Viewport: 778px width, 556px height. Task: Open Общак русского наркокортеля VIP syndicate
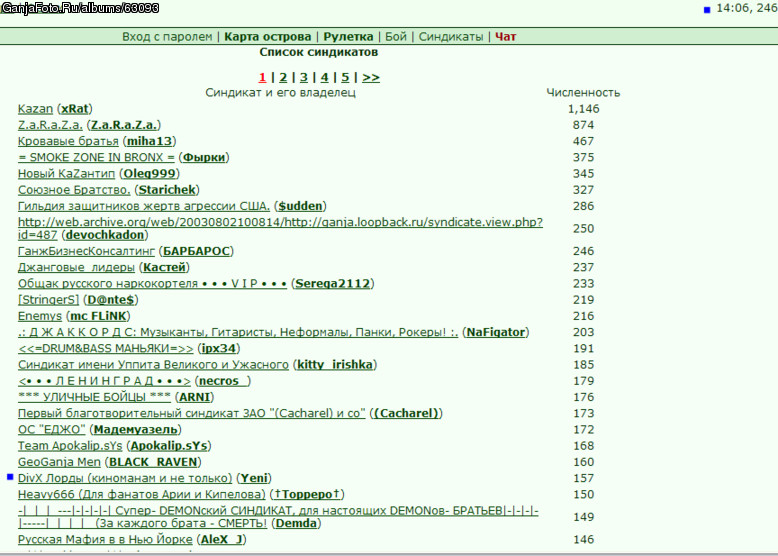click(x=152, y=284)
